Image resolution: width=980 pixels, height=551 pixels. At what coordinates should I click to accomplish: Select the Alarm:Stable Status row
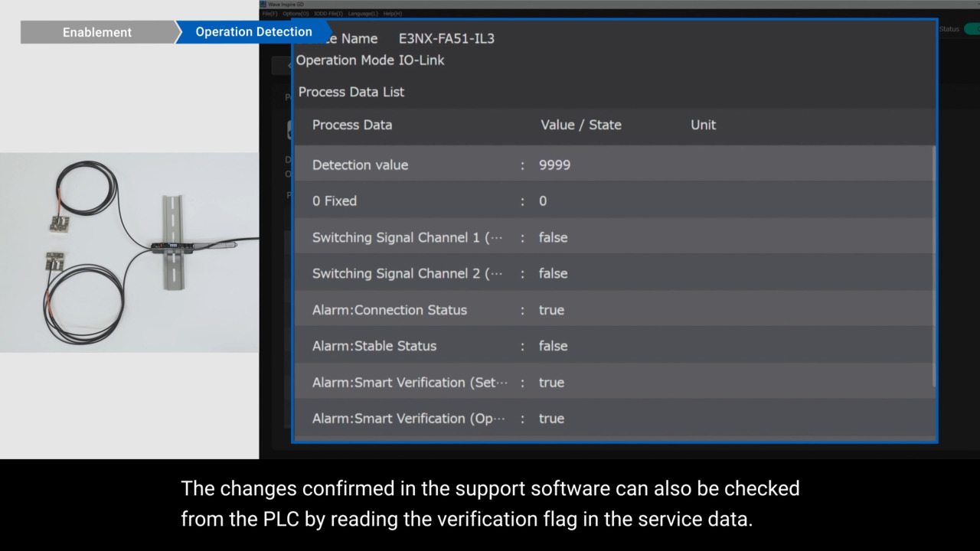[x=612, y=346]
